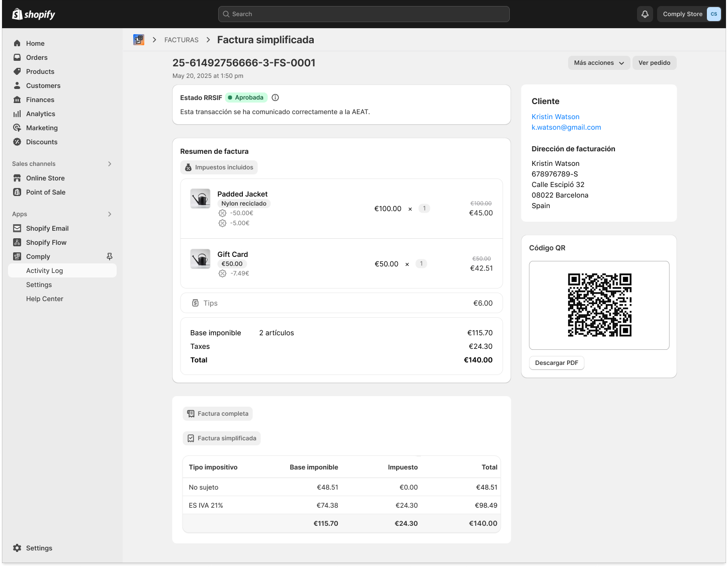Open customer Kristin Watson's profile link
728x567 pixels.
[555, 117]
